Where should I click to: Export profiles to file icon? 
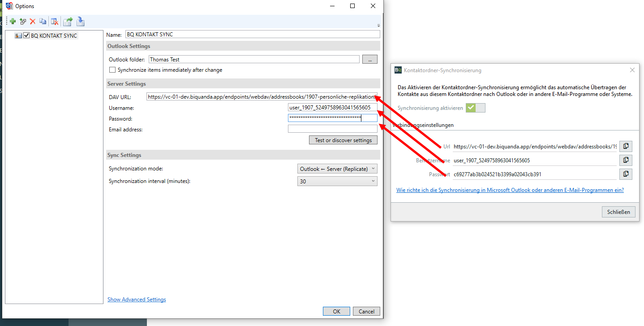(68, 22)
